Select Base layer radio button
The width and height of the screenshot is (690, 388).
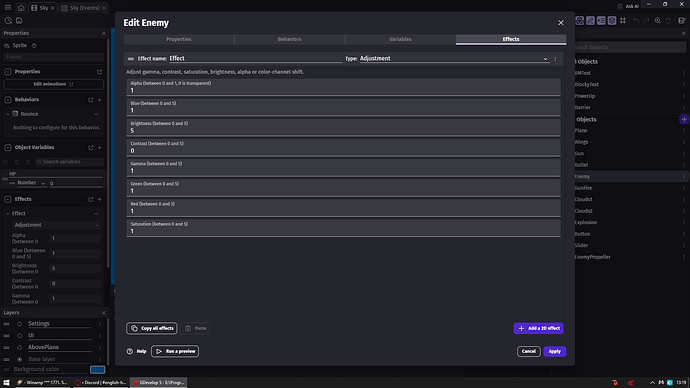(x=19, y=359)
